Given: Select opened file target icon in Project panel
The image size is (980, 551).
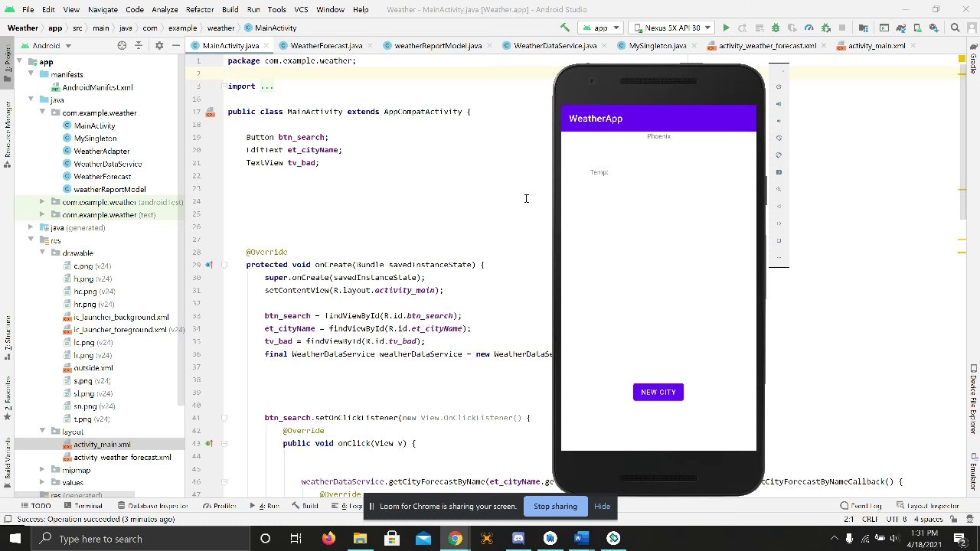Looking at the screenshot, I should [x=122, y=45].
